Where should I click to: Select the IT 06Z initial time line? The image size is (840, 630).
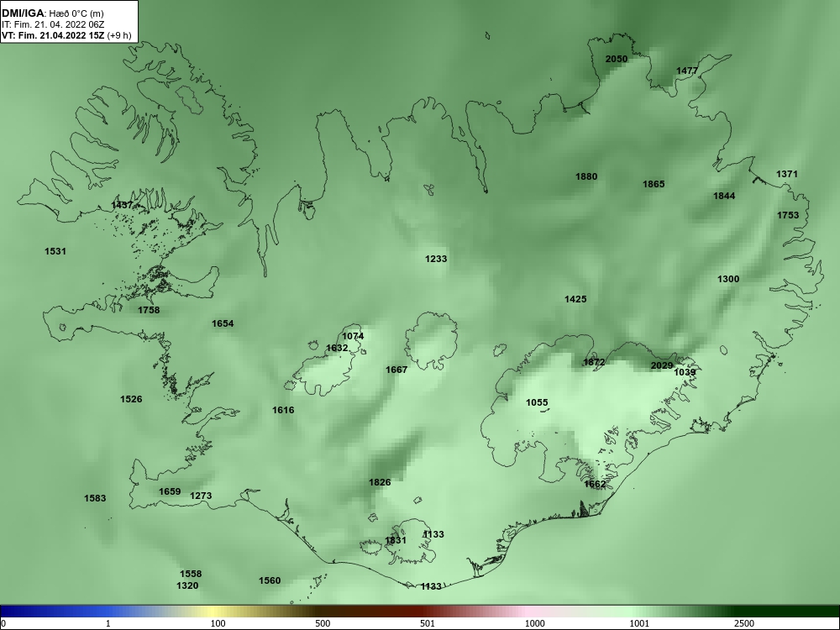(x=52, y=24)
